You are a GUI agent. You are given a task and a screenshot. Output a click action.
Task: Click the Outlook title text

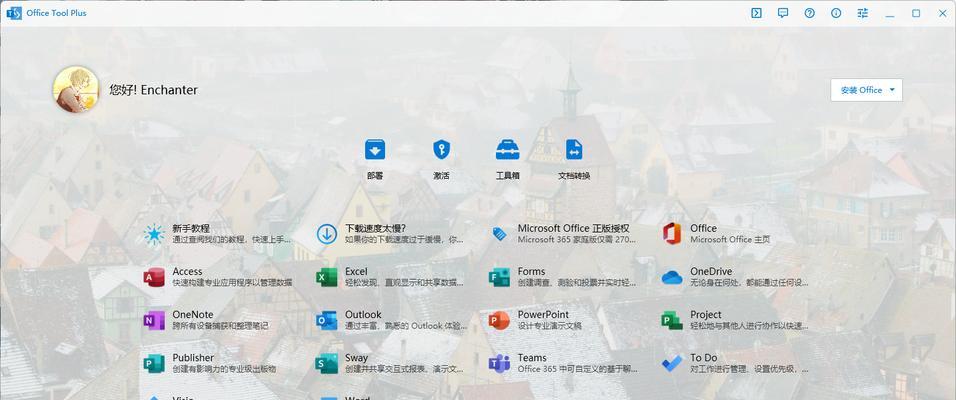point(363,315)
